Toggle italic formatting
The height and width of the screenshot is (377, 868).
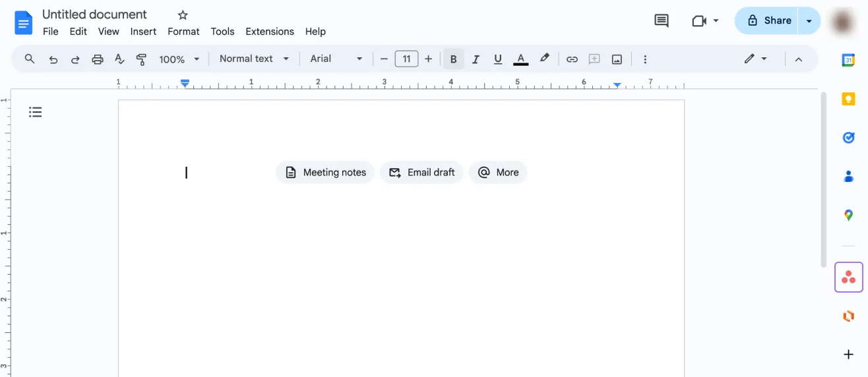[x=476, y=59]
